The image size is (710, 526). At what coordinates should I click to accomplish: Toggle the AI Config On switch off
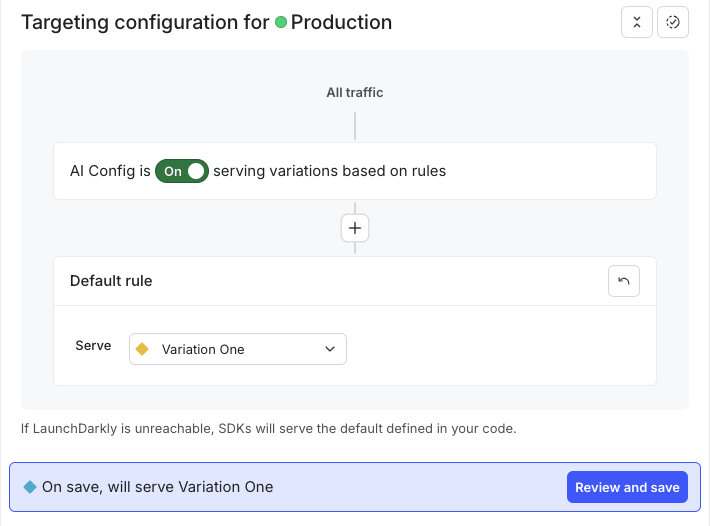pos(182,171)
